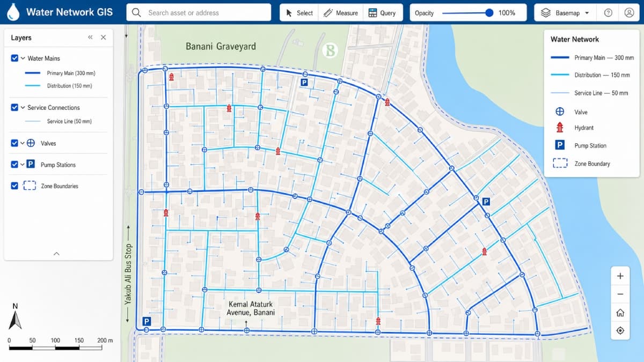Screen dimensions: 644x362
Task: Click the Zone Boundary symbol in legend
Action: 560,164
